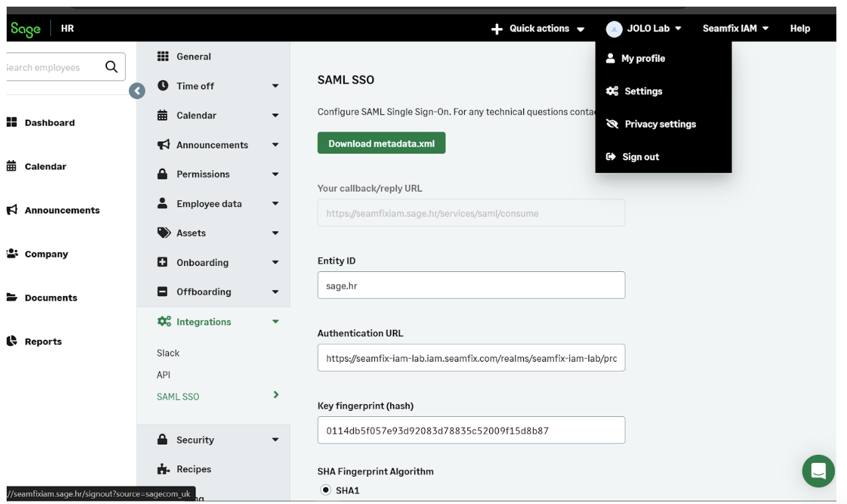Click the Sign out icon
This screenshot has height=504, width=847.
[611, 157]
